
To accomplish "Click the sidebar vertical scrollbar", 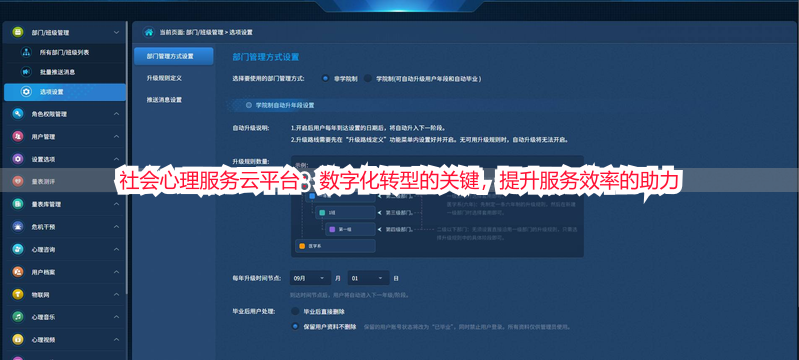I will point(127,158).
